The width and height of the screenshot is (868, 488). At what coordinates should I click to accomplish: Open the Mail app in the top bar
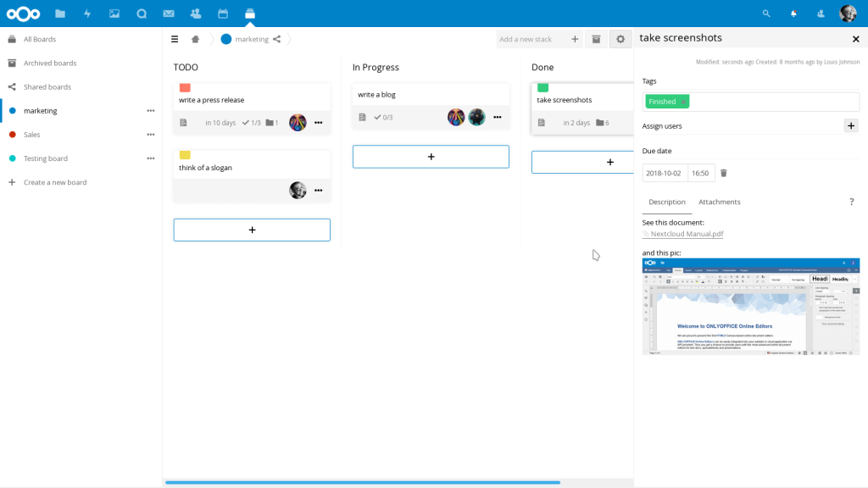click(x=169, y=14)
